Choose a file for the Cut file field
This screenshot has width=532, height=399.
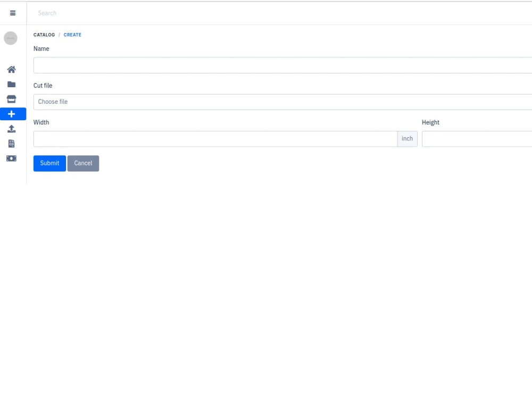tap(213, 102)
